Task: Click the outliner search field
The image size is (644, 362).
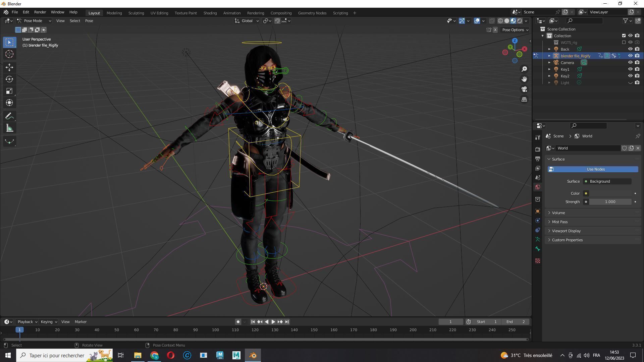Action: click(584, 21)
